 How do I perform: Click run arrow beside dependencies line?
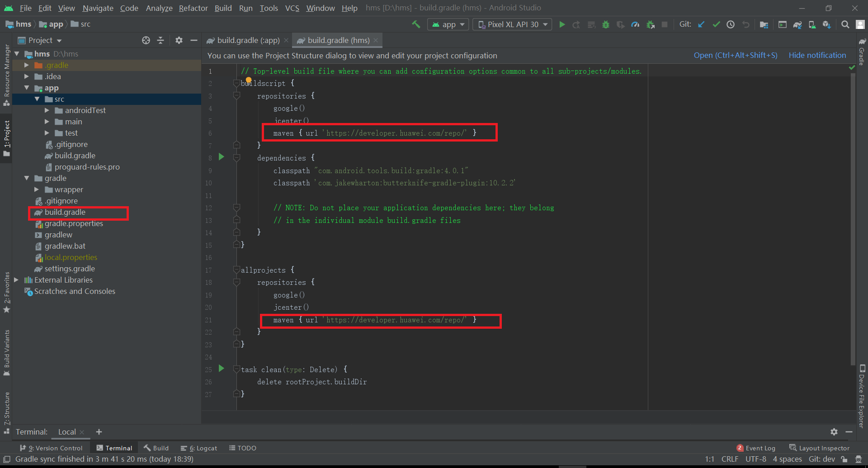[x=222, y=157]
